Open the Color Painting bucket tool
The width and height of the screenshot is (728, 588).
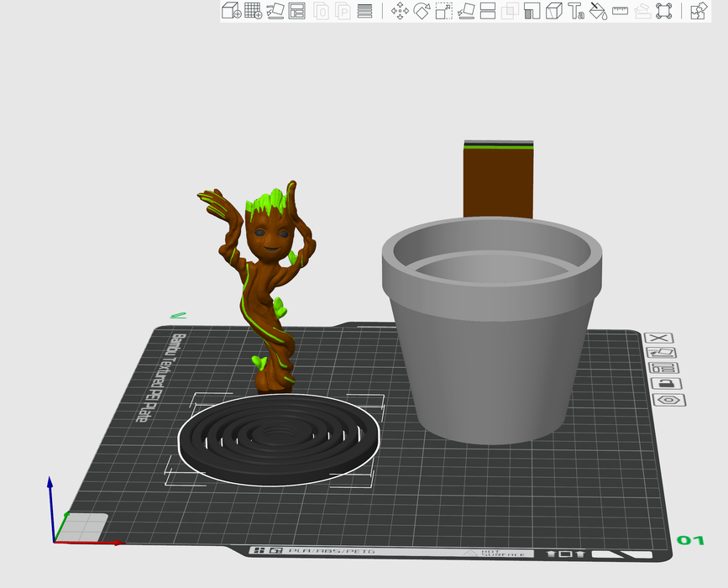pos(598,11)
